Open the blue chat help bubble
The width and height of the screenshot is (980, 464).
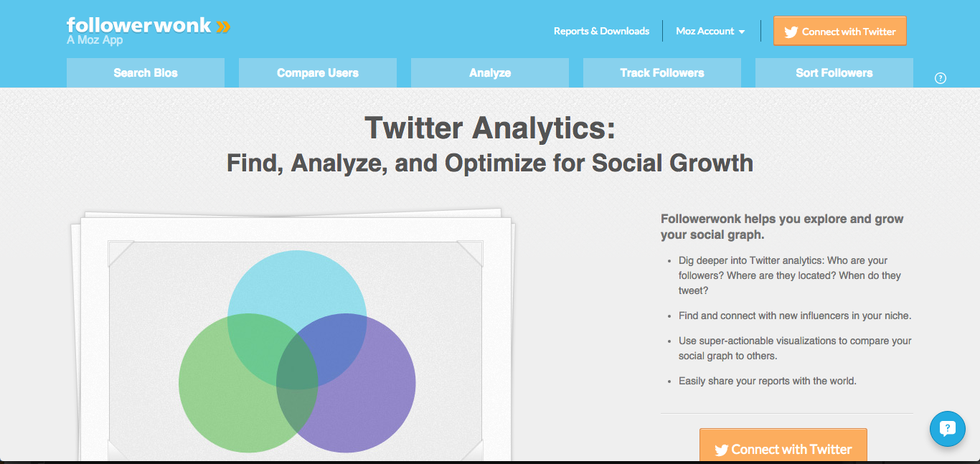tap(947, 429)
